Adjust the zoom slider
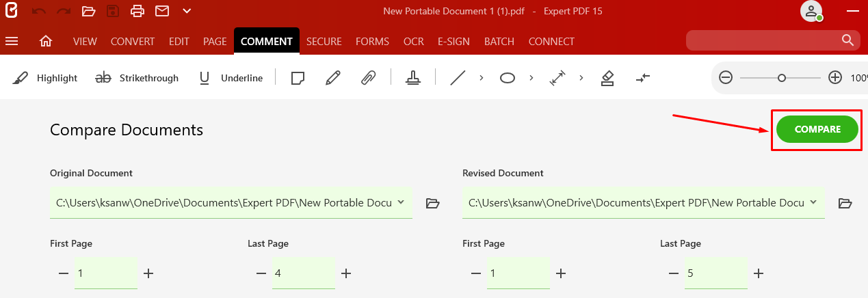The width and height of the screenshot is (868, 298). coord(781,78)
